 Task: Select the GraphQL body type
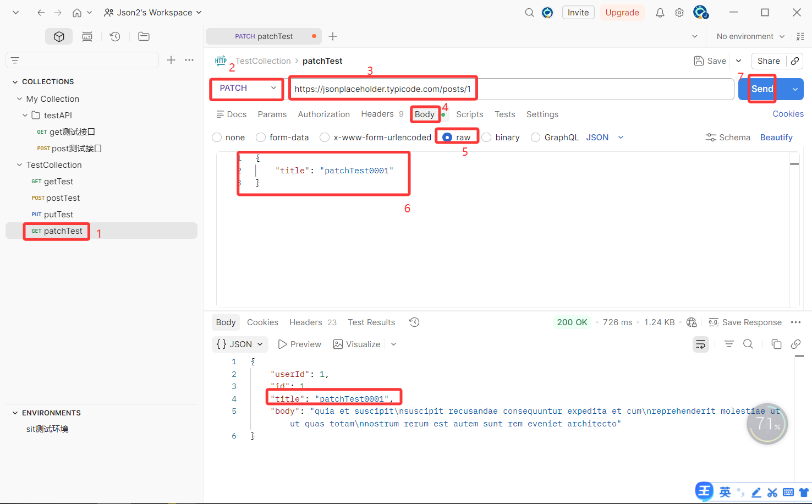[535, 138]
